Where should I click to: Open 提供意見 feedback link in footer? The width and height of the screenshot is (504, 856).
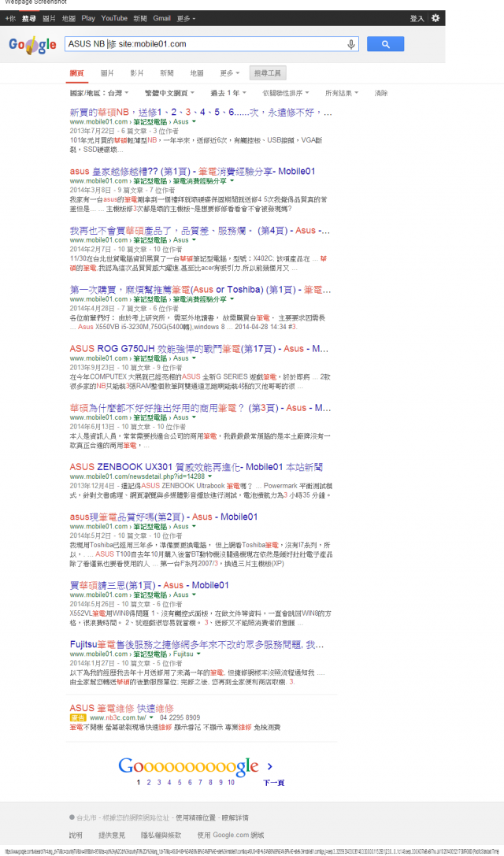(x=111, y=836)
